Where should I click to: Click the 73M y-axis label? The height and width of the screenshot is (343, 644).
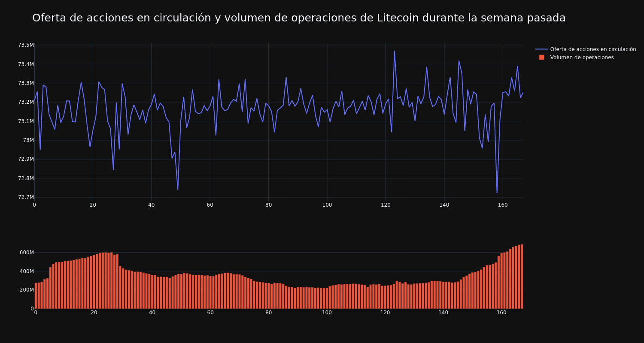click(28, 140)
